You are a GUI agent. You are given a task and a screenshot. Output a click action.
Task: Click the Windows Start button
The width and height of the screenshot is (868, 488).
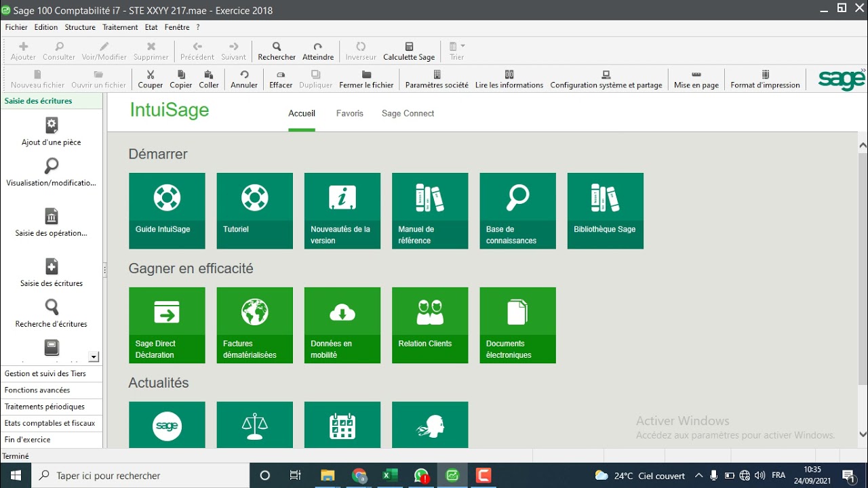(16, 476)
